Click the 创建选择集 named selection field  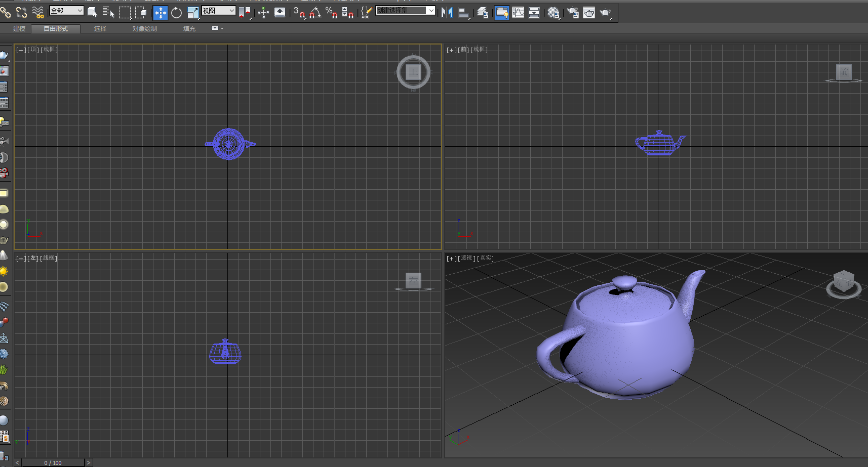pyautogui.click(x=401, y=10)
